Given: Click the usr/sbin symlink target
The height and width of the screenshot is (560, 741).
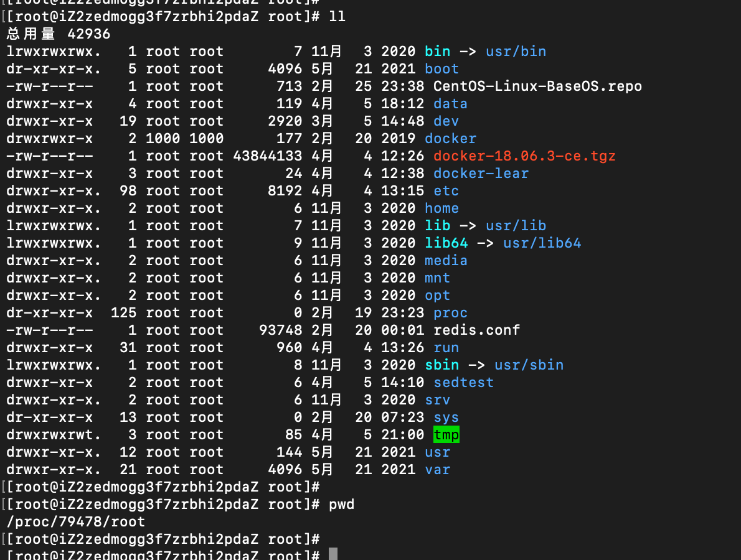Looking at the screenshot, I should coord(529,365).
